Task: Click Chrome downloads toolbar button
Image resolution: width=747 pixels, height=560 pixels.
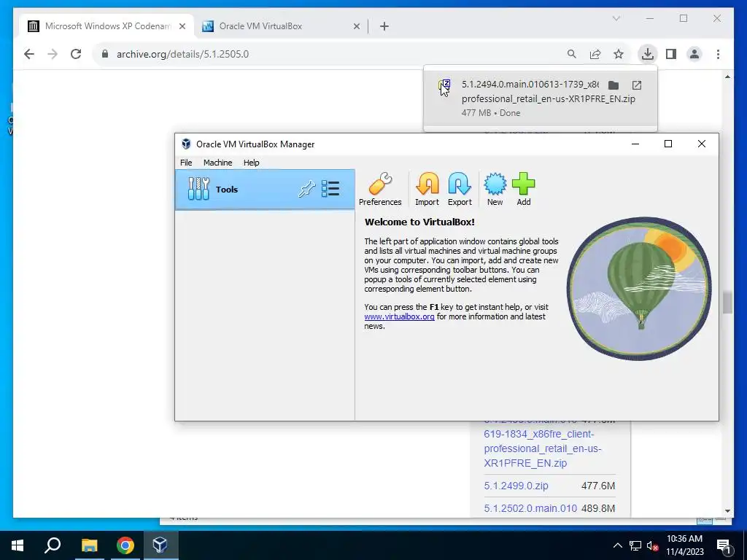Action: click(648, 54)
